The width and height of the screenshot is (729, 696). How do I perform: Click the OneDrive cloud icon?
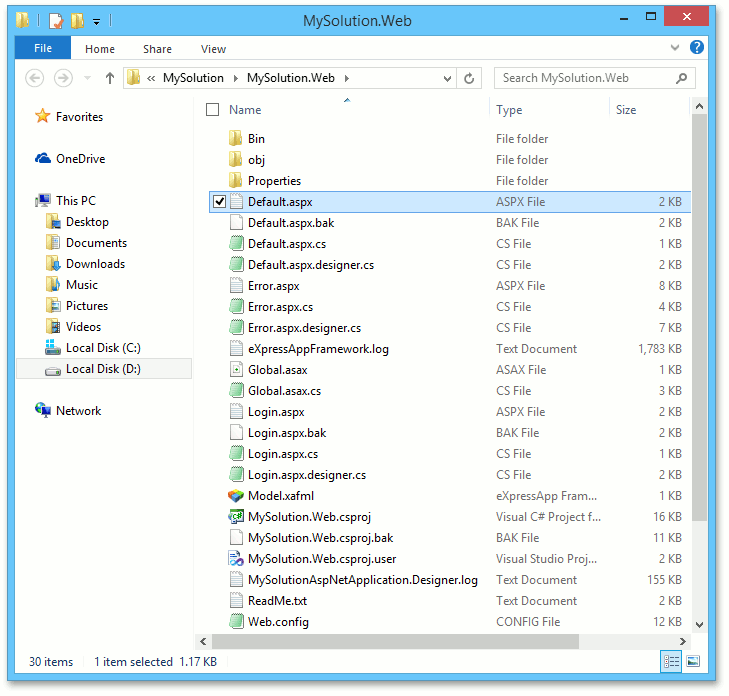(43, 159)
